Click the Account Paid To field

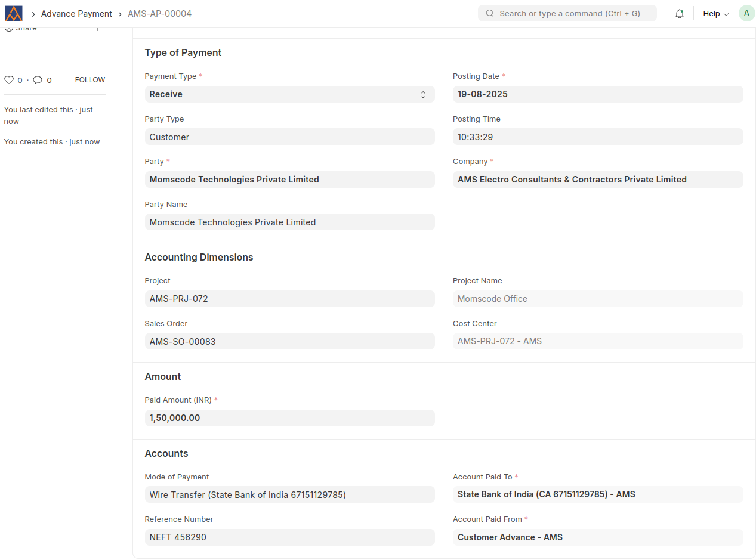click(x=597, y=494)
